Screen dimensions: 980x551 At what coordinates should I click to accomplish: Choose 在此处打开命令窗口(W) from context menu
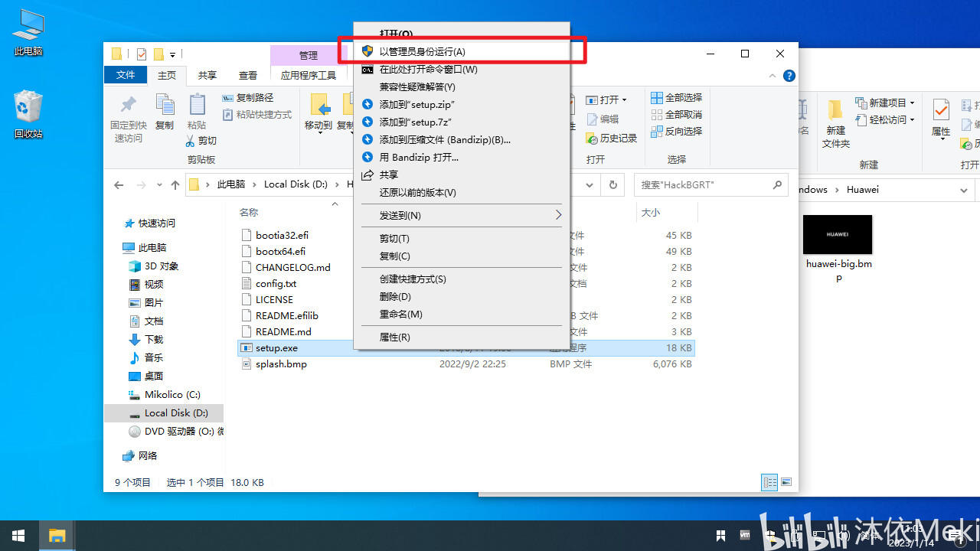462,69
